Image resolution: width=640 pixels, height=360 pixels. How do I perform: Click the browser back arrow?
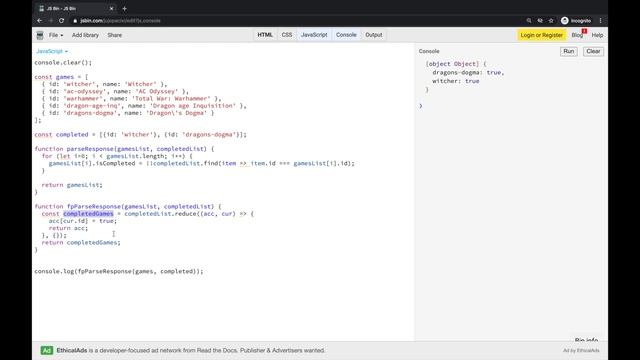(40, 20)
